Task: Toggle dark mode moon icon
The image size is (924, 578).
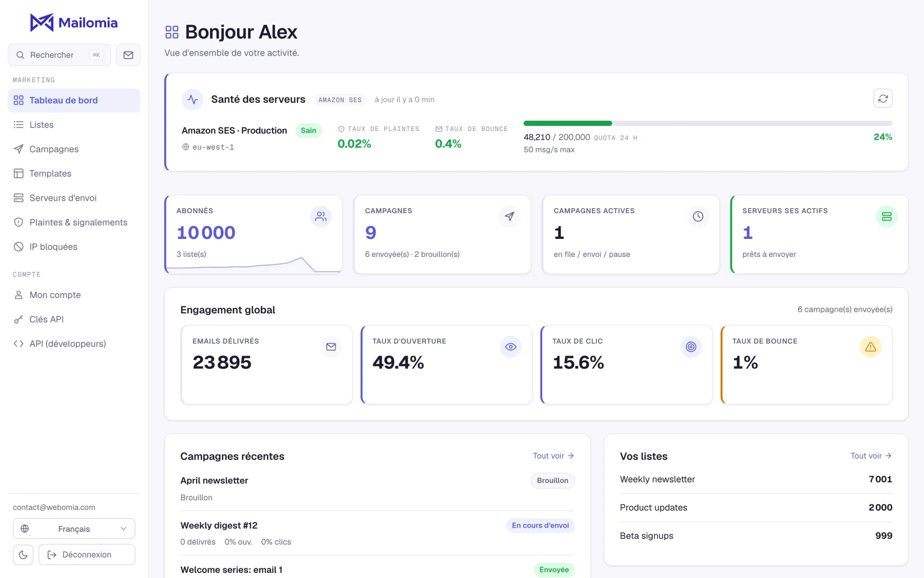Action: 23,555
